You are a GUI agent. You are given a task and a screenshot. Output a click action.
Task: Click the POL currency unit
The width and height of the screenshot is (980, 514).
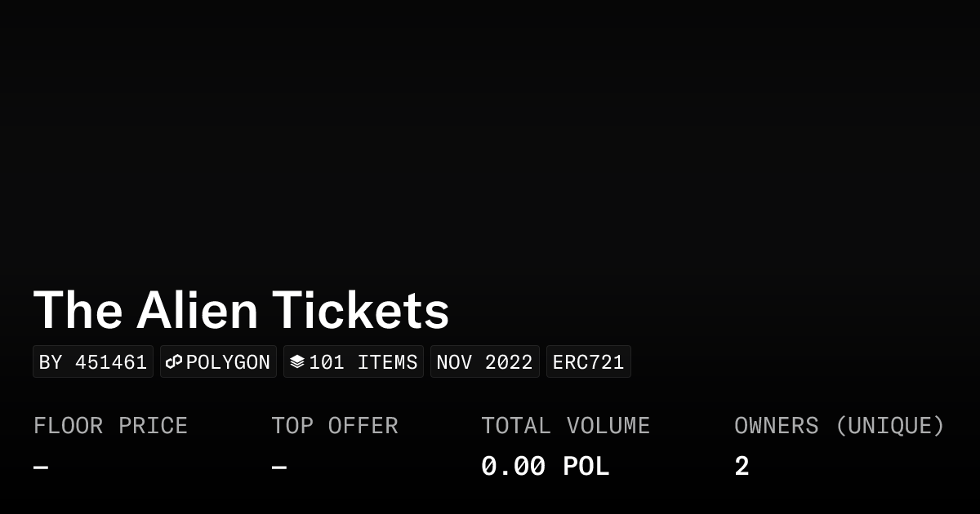[x=586, y=467]
